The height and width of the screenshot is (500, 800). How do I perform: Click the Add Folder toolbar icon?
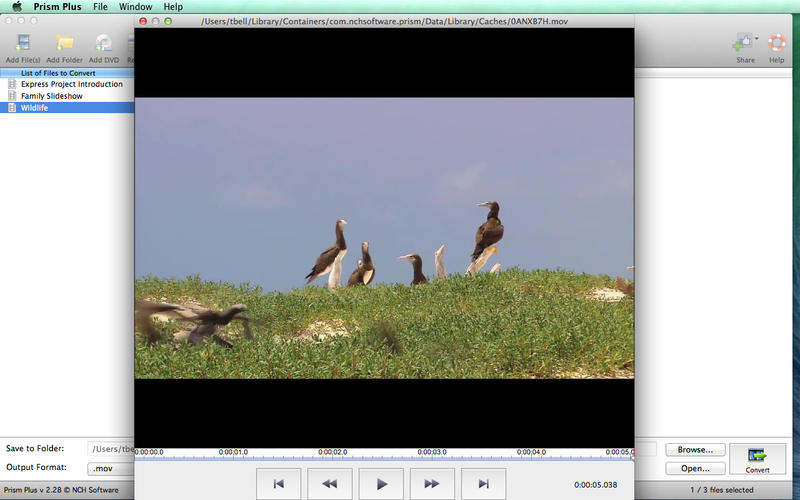coord(65,43)
